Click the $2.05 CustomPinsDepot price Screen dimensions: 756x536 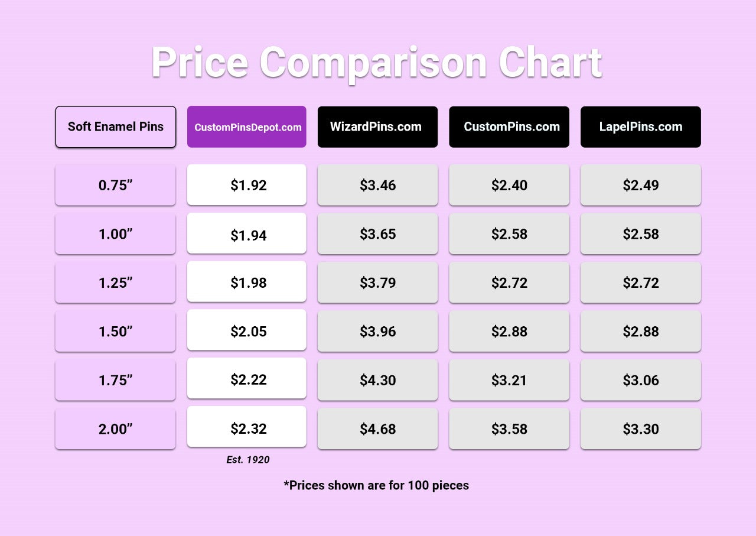247,331
